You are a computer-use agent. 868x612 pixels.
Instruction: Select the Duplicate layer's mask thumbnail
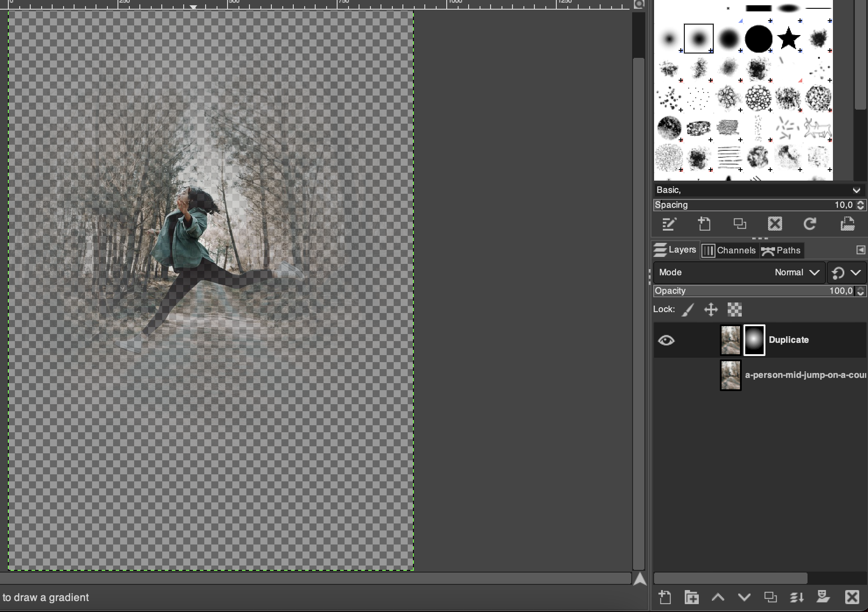[x=754, y=340]
